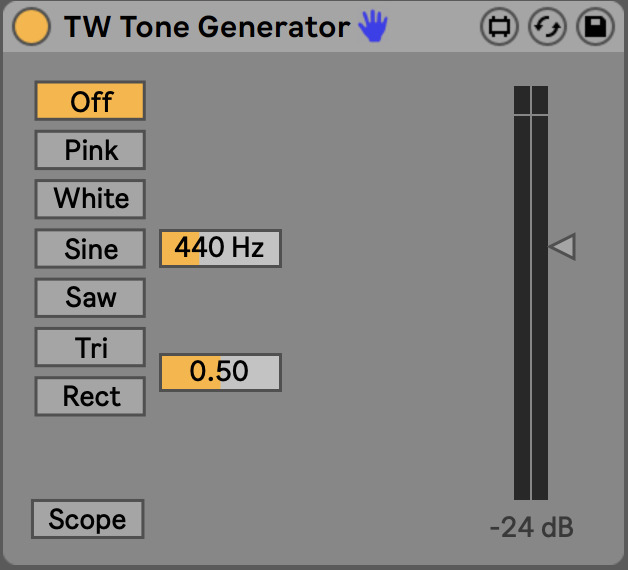This screenshot has height=570, width=628.
Task: Click the TW Tone Generator title
Action: click(x=206, y=27)
